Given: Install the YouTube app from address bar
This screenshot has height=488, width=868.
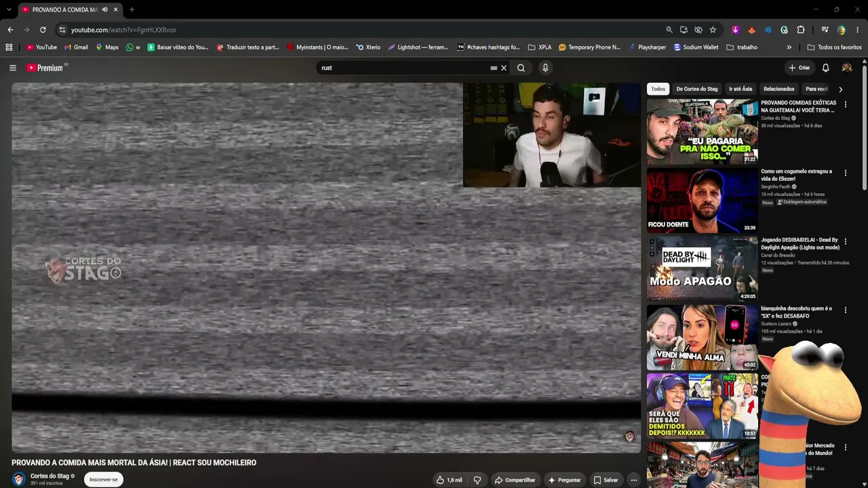Looking at the screenshot, I should 684,30.
